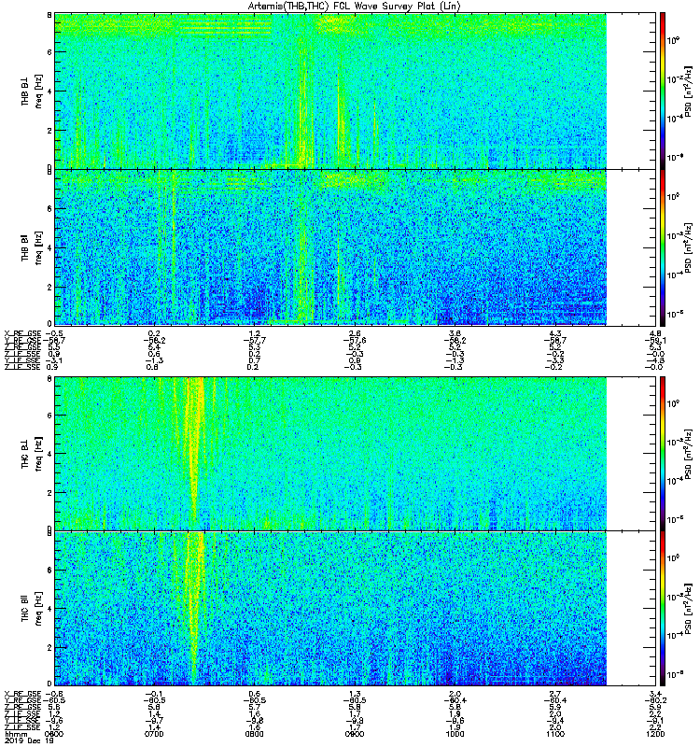Click the -80.2 Y_RE_GSE value under THC panels
This screenshot has width=700, height=747.
pyautogui.click(x=655, y=700)
